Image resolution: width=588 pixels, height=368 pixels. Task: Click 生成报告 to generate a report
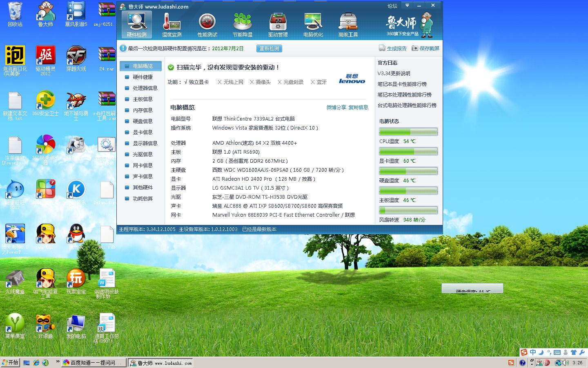click(x=393, y=48)
